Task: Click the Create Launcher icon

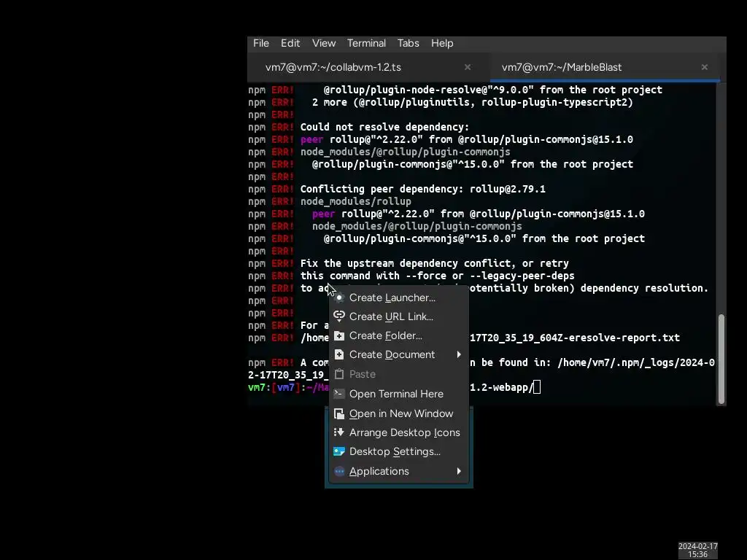Action: [x=339, y=297]
